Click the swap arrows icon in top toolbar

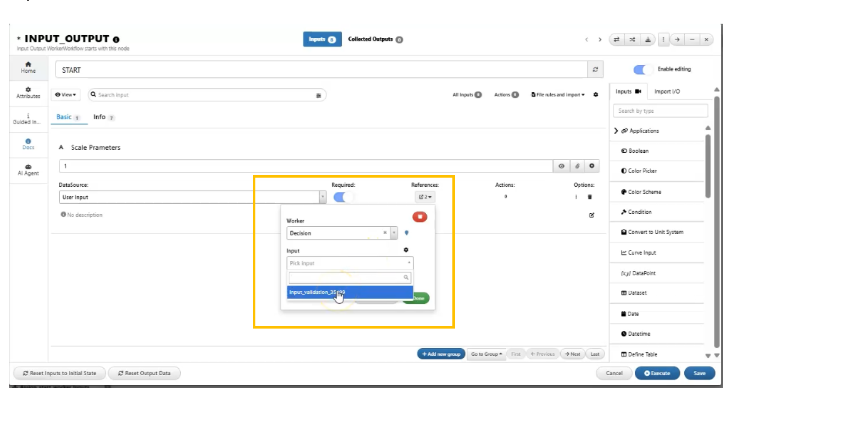coord(616,39)
